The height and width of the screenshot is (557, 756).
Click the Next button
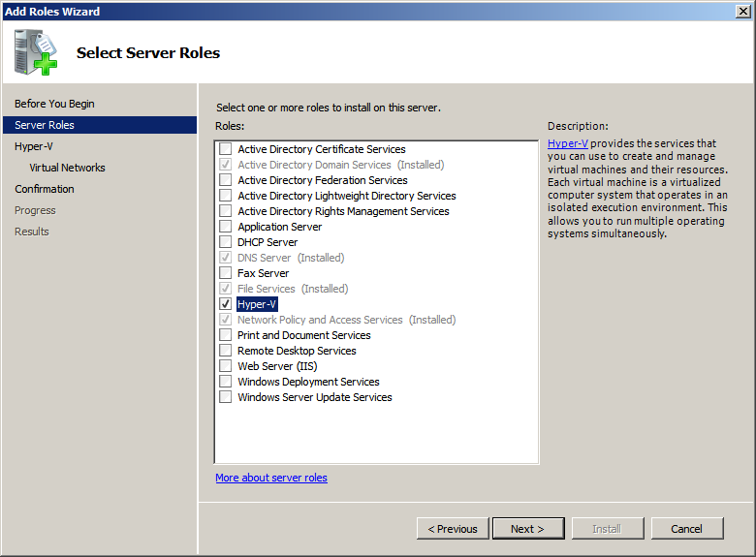point(527,529)
